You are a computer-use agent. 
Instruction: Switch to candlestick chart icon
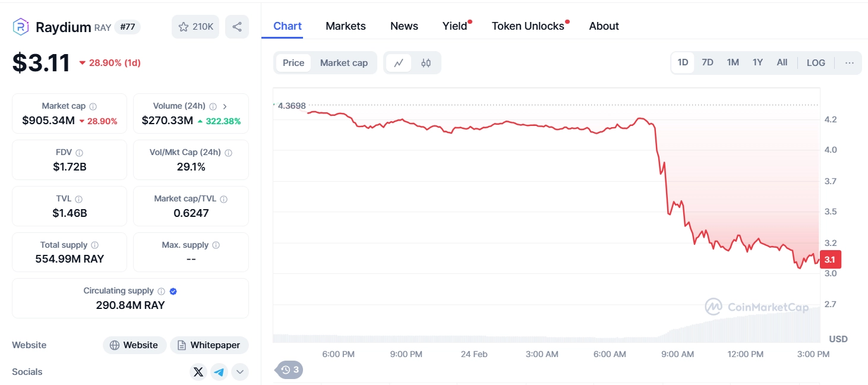[426, 63]
